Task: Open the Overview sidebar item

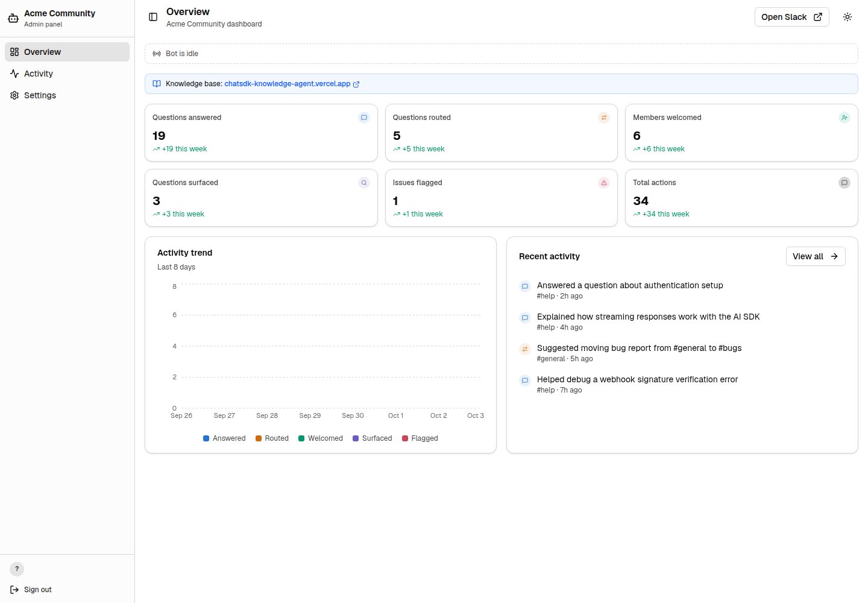Action: click(67, 52)
